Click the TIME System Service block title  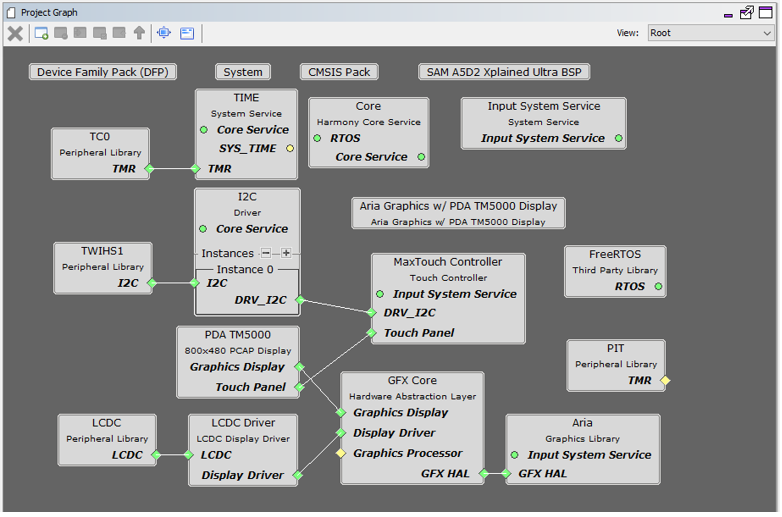246,98
